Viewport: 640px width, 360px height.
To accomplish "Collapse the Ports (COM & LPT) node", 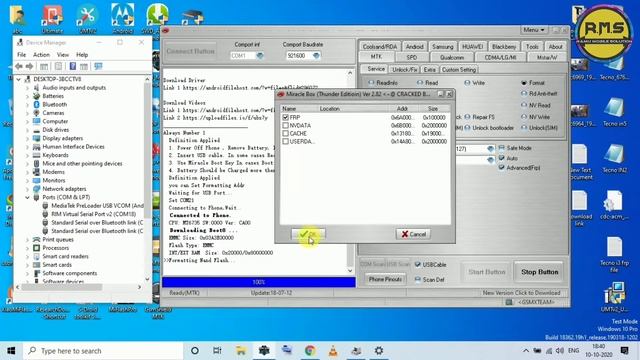I will [x=27, y=198].
